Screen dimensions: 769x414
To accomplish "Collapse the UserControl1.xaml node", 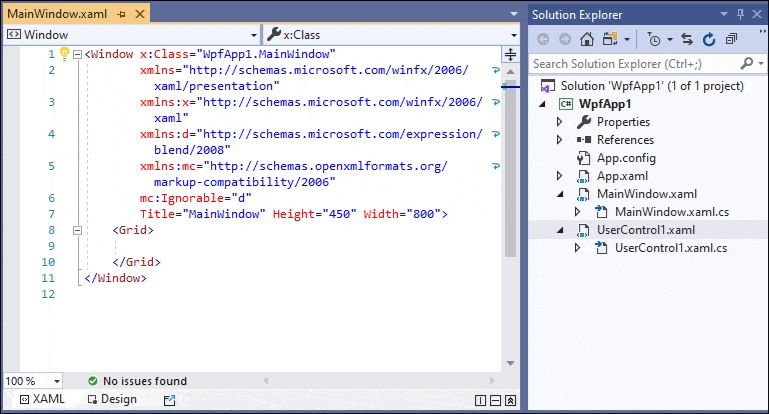I will click(560, 231).
